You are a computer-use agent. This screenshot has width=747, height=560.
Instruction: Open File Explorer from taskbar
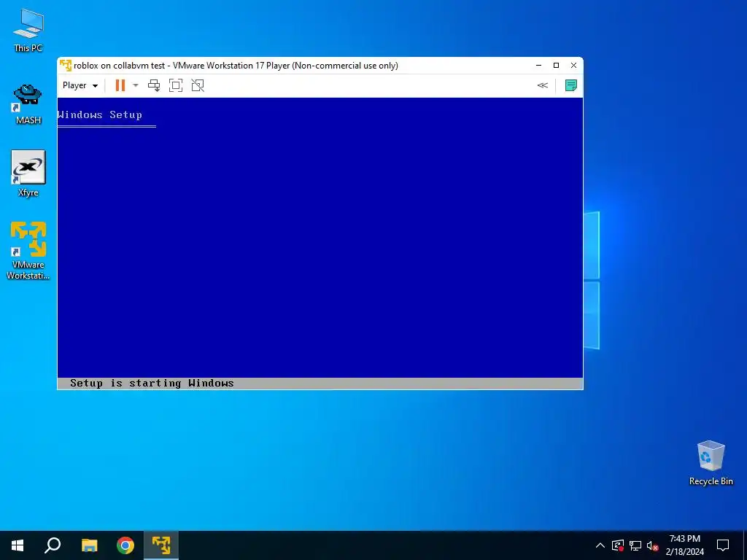tap(89, 545)
